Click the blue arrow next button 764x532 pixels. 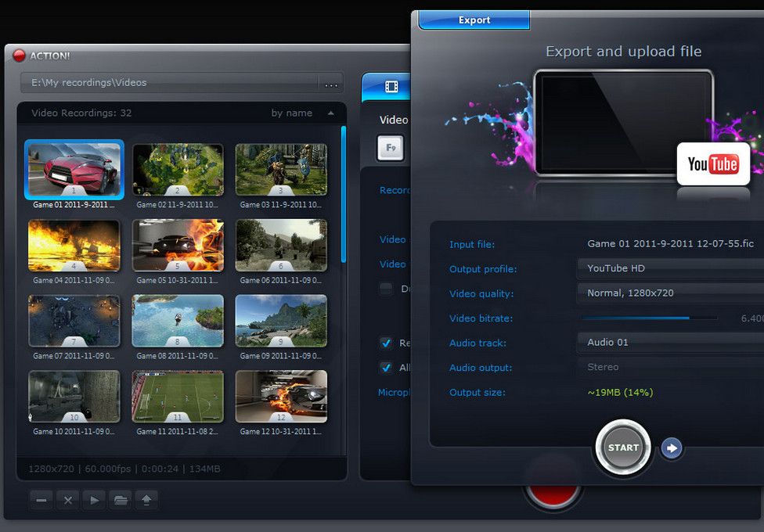(672, 448)
